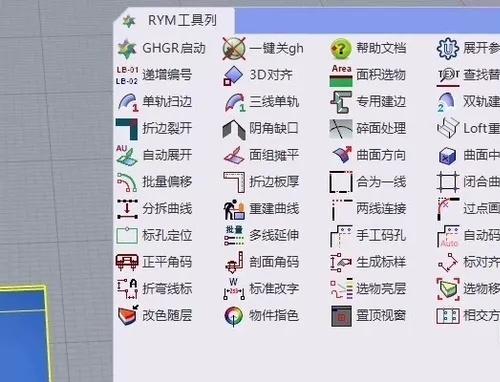
Task: Click the frame icon beside 闭合曲
Action: click(448, 182)
